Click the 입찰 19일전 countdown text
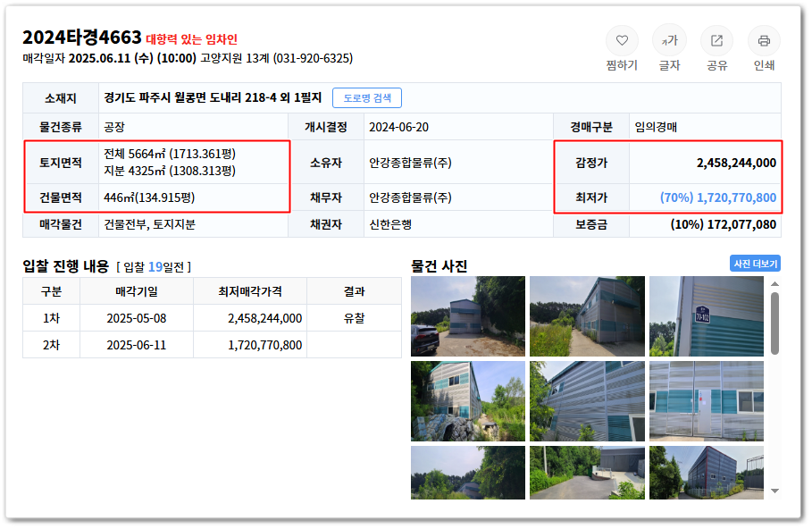Screen dimensions: 812x529 154,267
